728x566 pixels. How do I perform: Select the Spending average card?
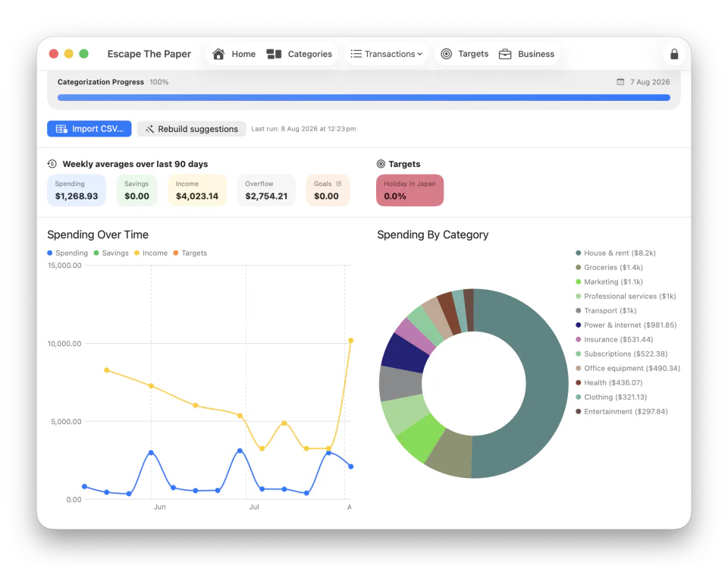pyautogui.click(x=77, y=190)
